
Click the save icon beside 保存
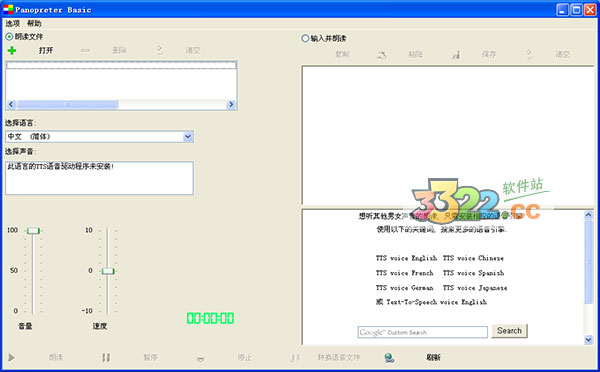pos(455,55)
